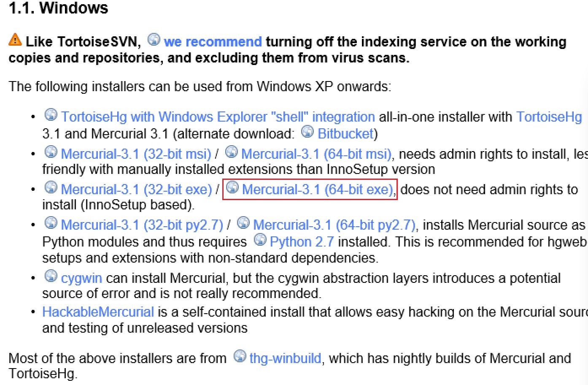
Task: Open the Mercurial-3.1 (32-bit py2.7) link
Action: point(142,225)
